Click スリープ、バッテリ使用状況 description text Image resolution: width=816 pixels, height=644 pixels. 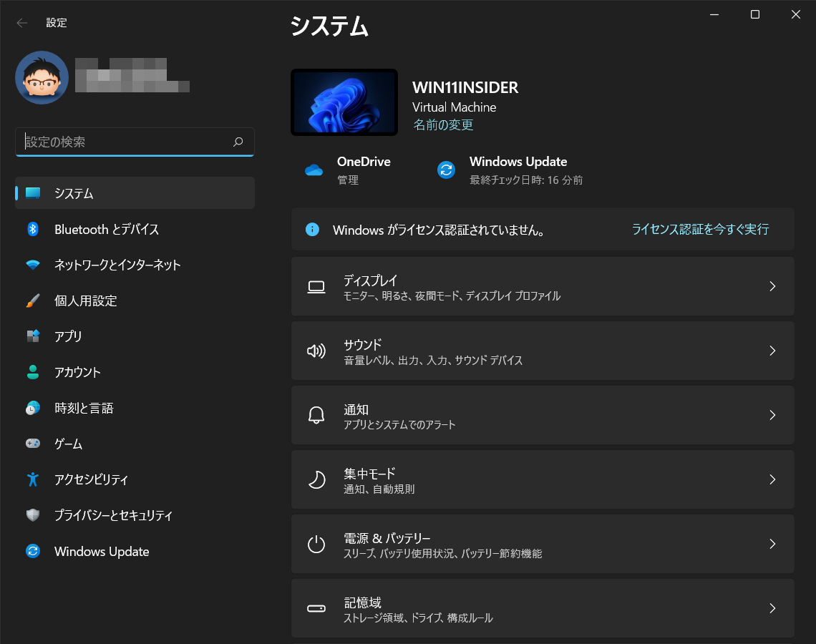click(442, 554)
